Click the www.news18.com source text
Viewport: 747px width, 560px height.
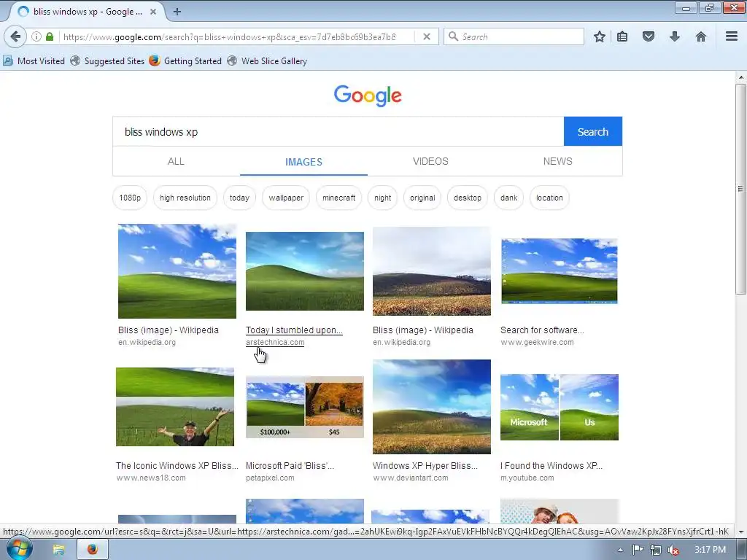(150, 478)
